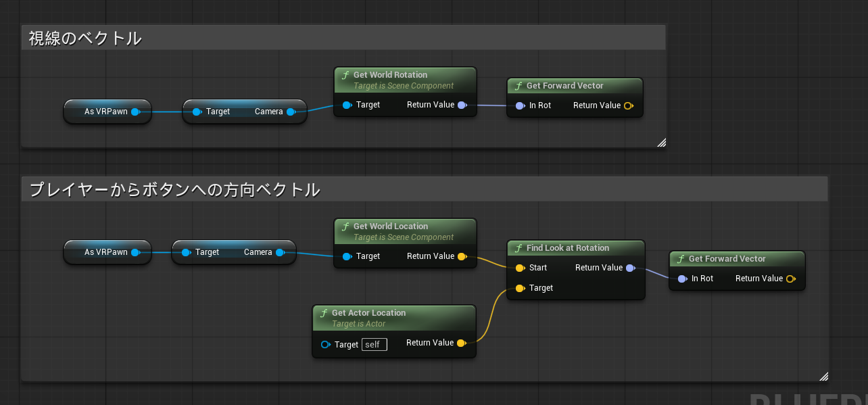Click function icon of Get Forward Vector in プレイヤーからボタンへの方向ベクトル
This screenshot has width=868, height=405.
coord(681,259)
